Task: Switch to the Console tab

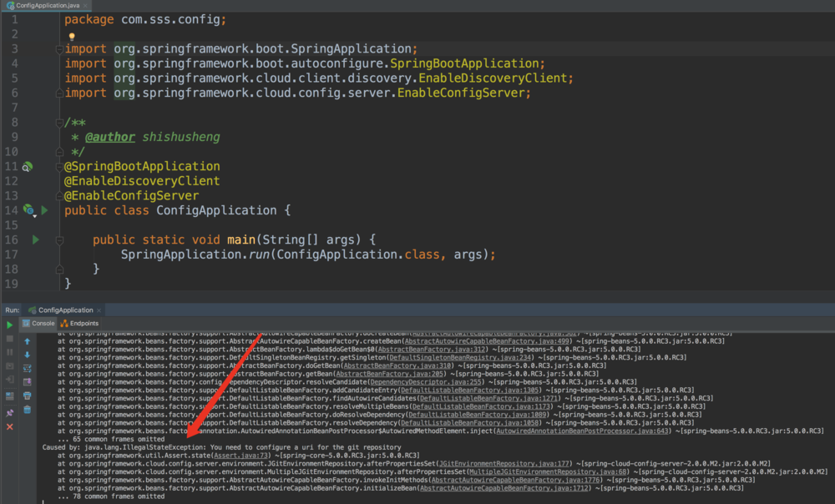Action: click(x=38, y=323)
